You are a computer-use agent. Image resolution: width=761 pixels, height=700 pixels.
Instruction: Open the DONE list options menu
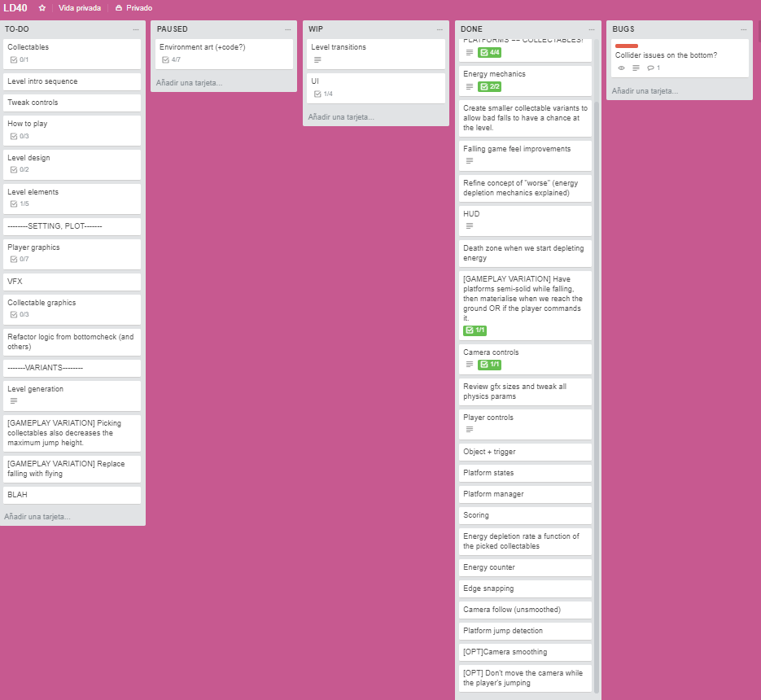pos(592,29)
